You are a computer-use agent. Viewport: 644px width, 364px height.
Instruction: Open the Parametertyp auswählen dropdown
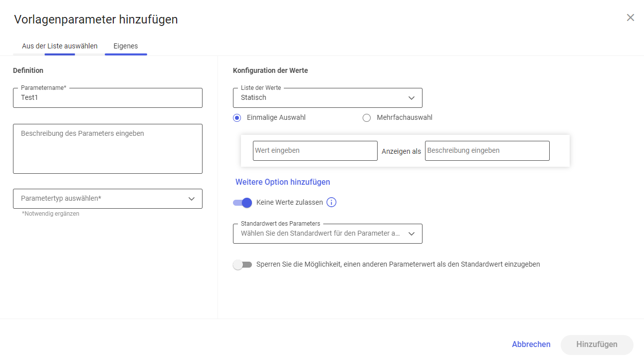tap(108, 199)
